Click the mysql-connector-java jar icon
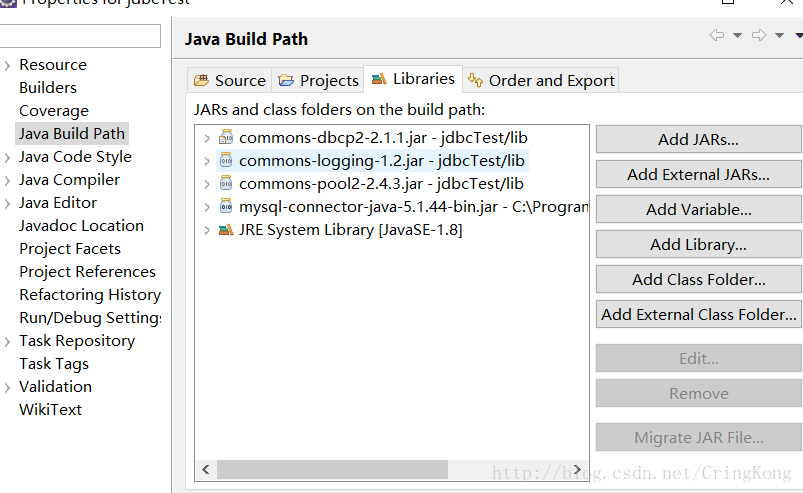803x493 pixels. 226,207
